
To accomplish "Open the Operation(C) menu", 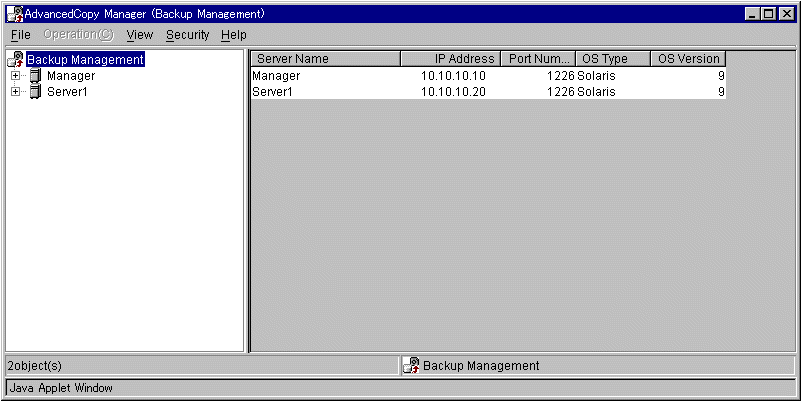I will pyautogui.click(x=79, y=35).
